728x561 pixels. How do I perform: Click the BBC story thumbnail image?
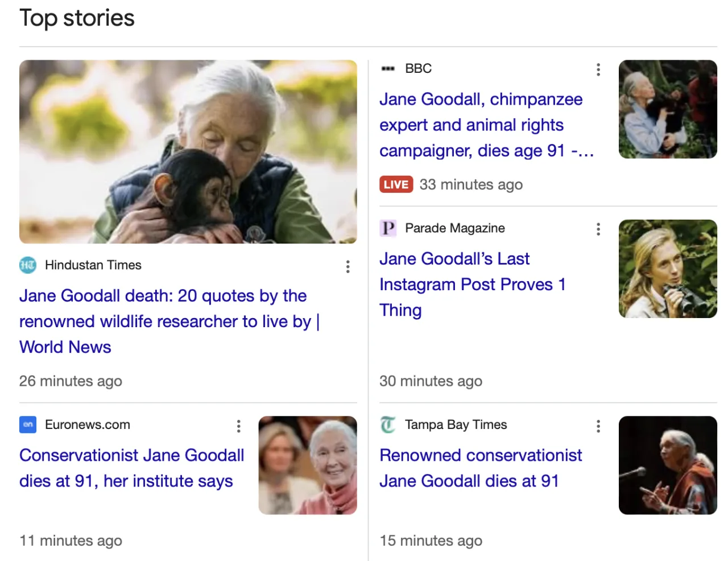tap(668, 109)
